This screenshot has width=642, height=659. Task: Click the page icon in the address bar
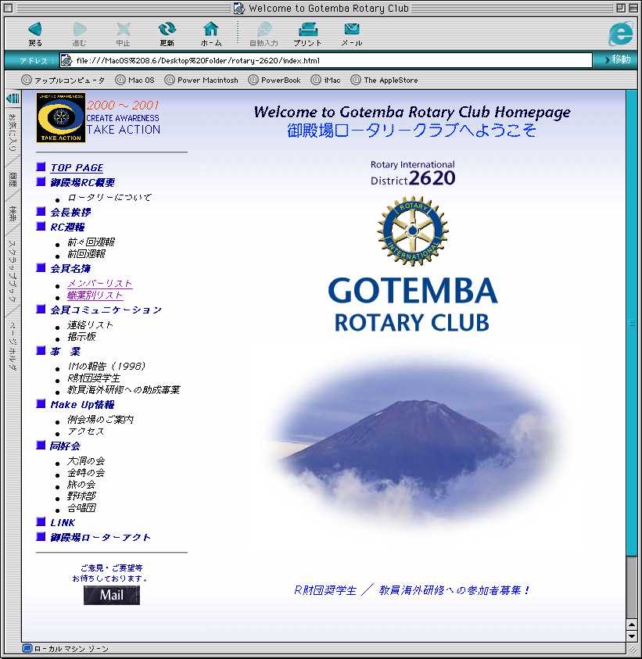(x=66, y=61)
